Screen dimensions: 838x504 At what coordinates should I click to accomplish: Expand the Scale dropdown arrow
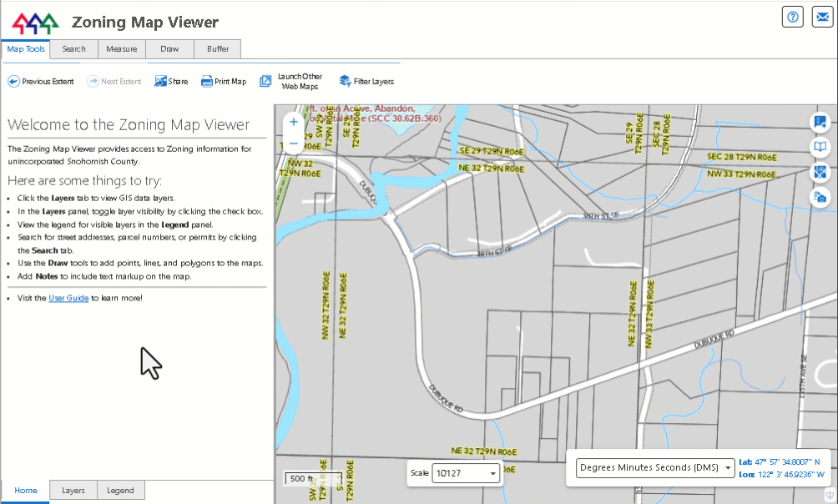click(492, 473)
